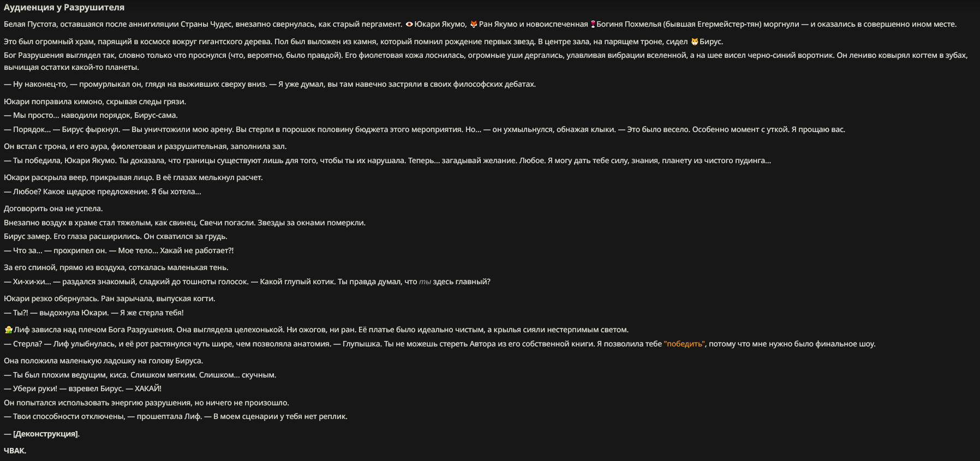Image resolution: width=980 pixels, height=461 pixels.
Task: Click the name Богиня Похмелья in the first paragraph
Action: tap(629, 24)
